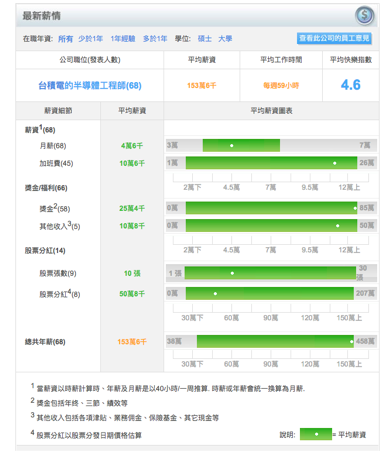Click the total annual salary 38萬–458萬 bar
Image resolution: width=385 pixels, height=451 pixels.
pyautogui.click(x=275, y=341)
